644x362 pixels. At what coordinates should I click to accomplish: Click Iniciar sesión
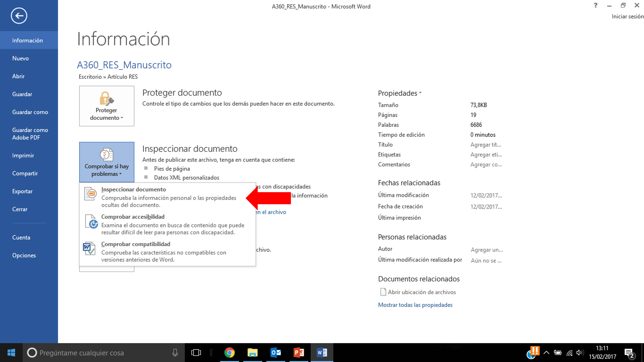pos(627,17)
